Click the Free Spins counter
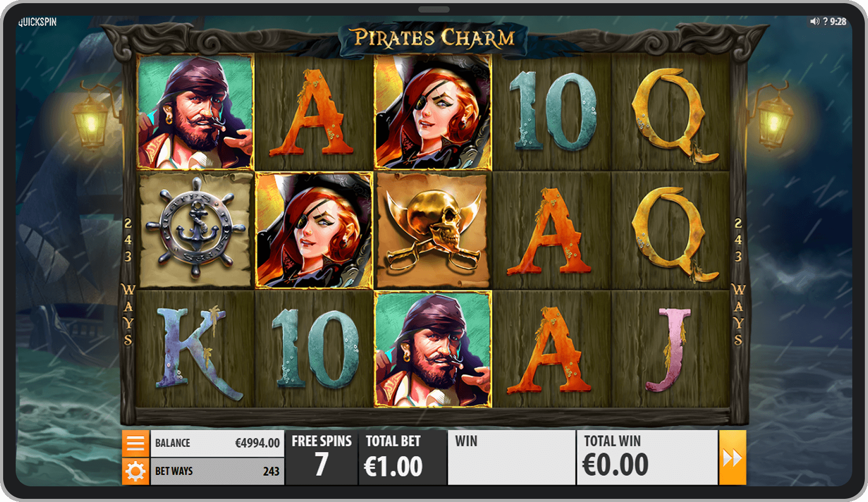 pos(322,458)
